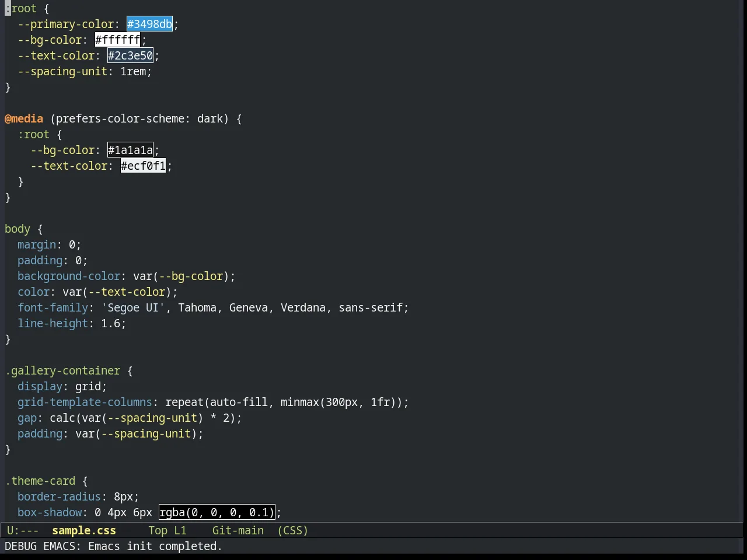Click the margin property
This screenshot has height=560, width=747.
tap(37, 244)
